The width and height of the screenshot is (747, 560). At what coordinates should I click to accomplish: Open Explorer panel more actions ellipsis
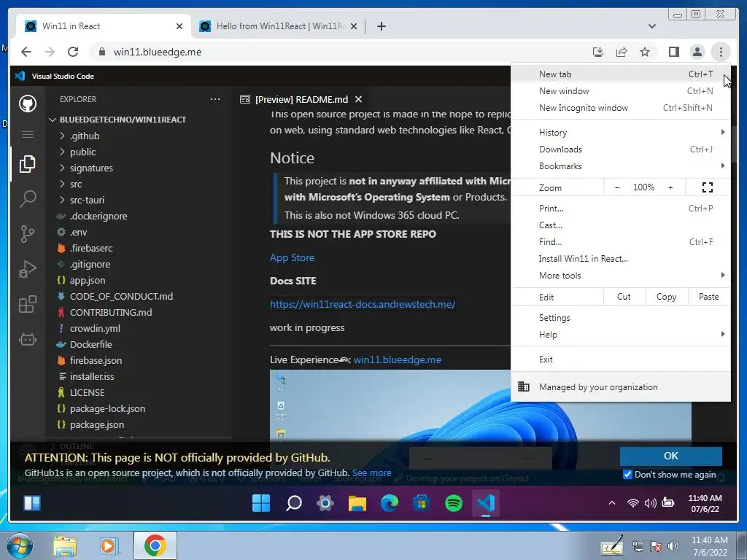pyautogui.click(x=215, y=99)
